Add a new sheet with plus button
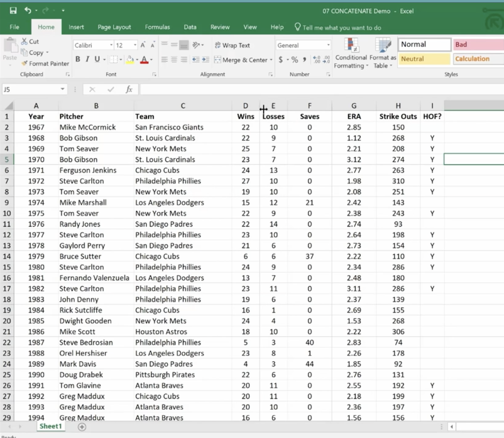Viewport: 504px width, 438px height. pos(82,426)
